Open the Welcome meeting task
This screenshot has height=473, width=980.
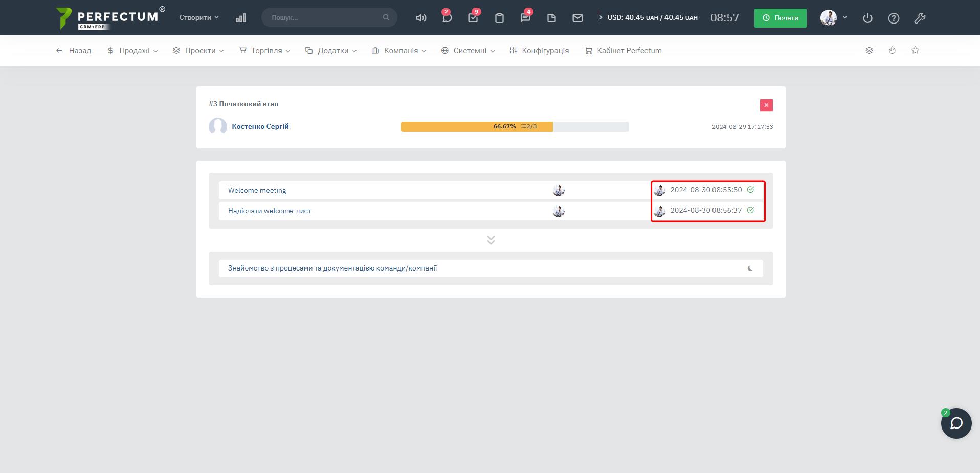point(257,190)
